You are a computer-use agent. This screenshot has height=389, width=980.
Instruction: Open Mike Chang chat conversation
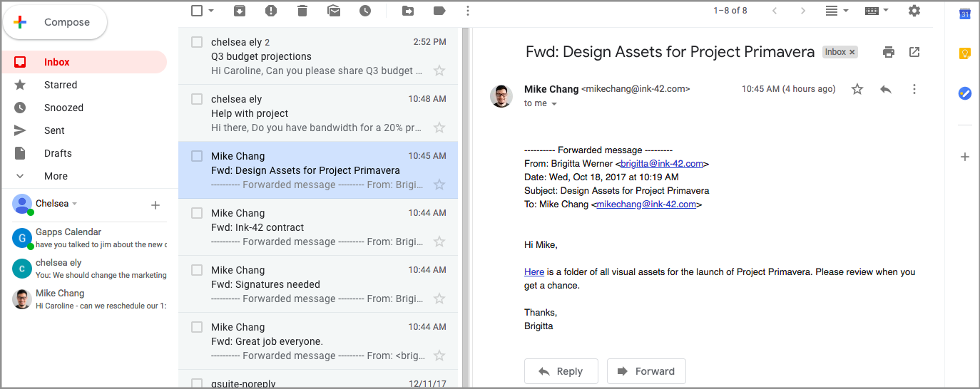(x=90, y=299)
